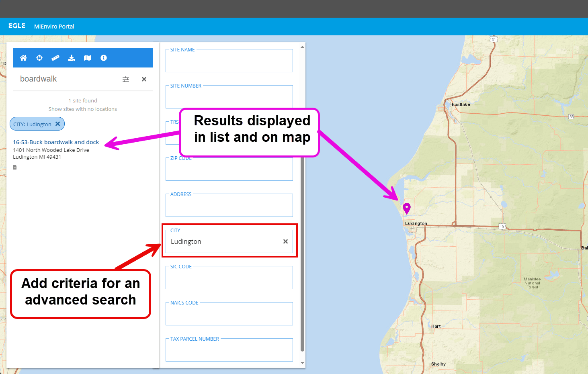This screenshot has width=588, height=374.
Task: Click the EGLE logo
Action: 17,26
